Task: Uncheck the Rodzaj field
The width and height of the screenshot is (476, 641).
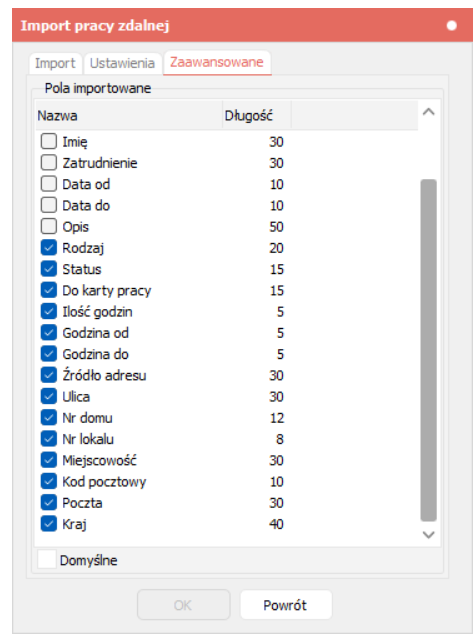Action: tap(49, 248)
